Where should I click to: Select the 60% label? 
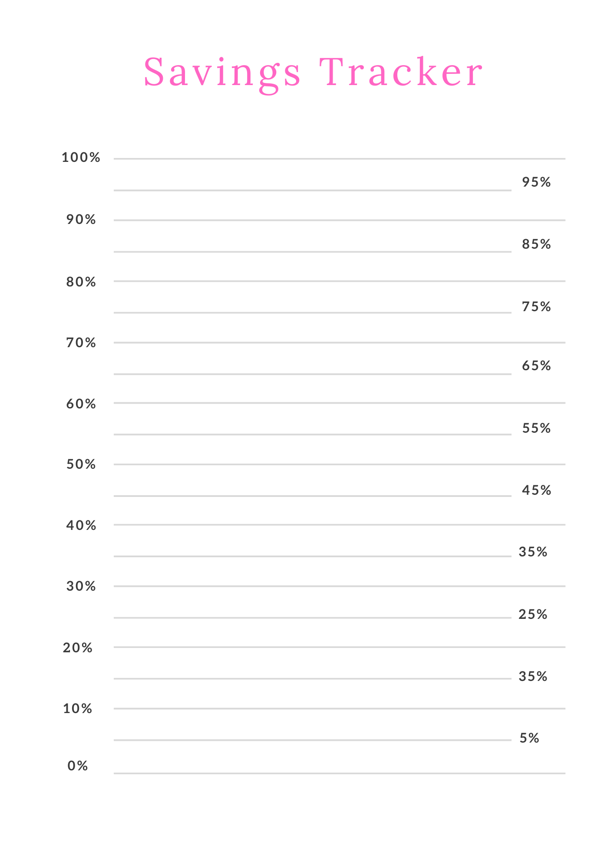81,404
